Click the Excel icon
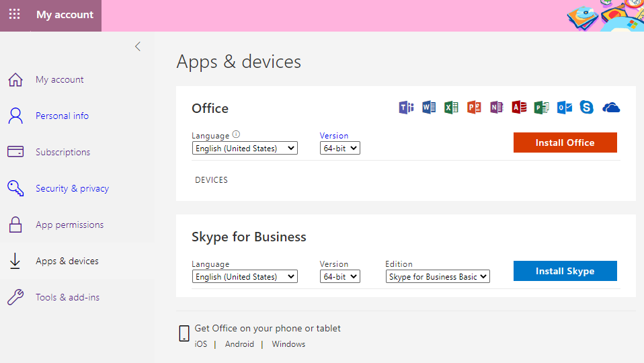This screenshot has height=363, width=644. pyautogui.click(x=451, y=108)
